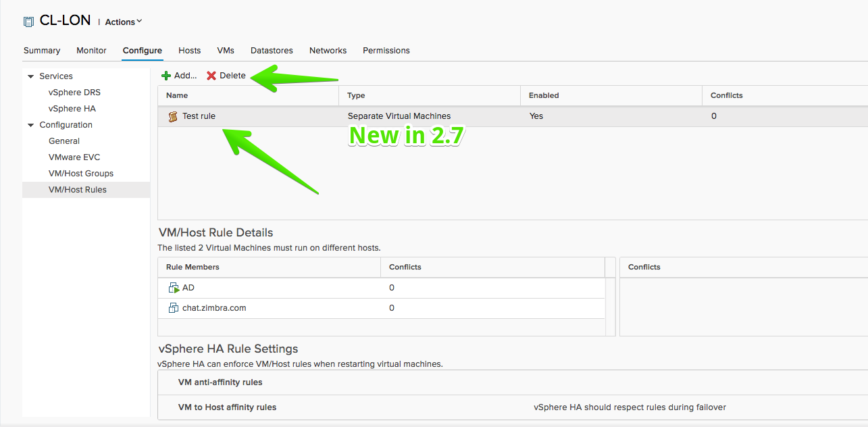The width and height of the screenshot is (868, 427).
Task: Open VM/Host Groups section
Action: tap(81, 174)
